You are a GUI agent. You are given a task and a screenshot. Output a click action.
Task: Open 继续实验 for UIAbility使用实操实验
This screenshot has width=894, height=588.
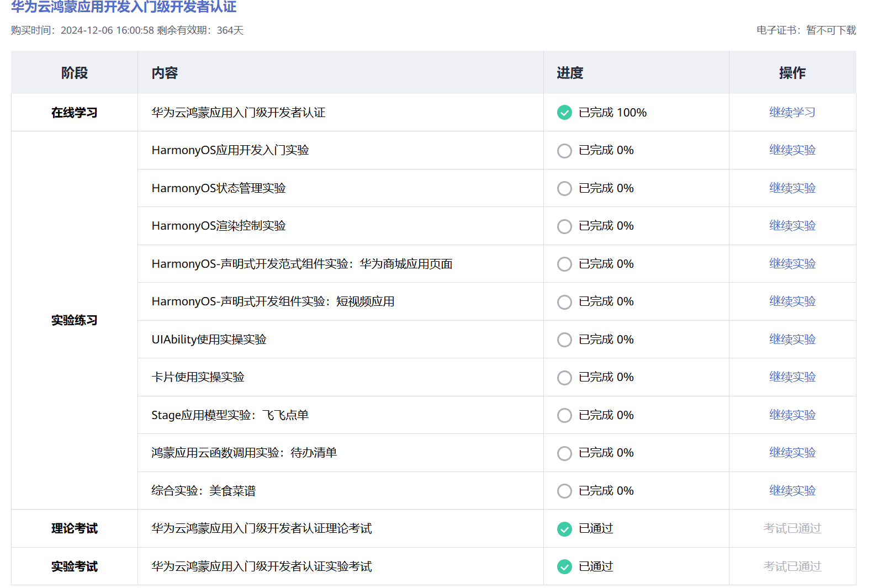point(792,339)
